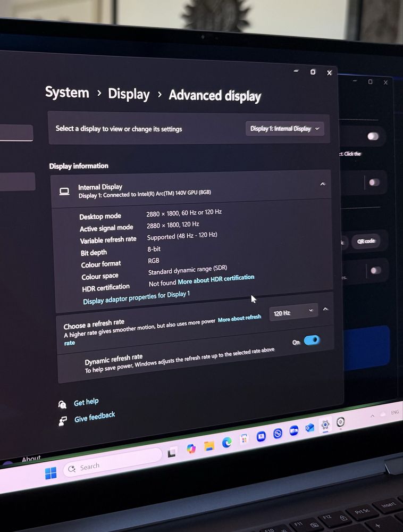This screenshot has height=532, width=403.
Task: Open Display adaptor properties for Display 1
Action: (x=136, y=297)
